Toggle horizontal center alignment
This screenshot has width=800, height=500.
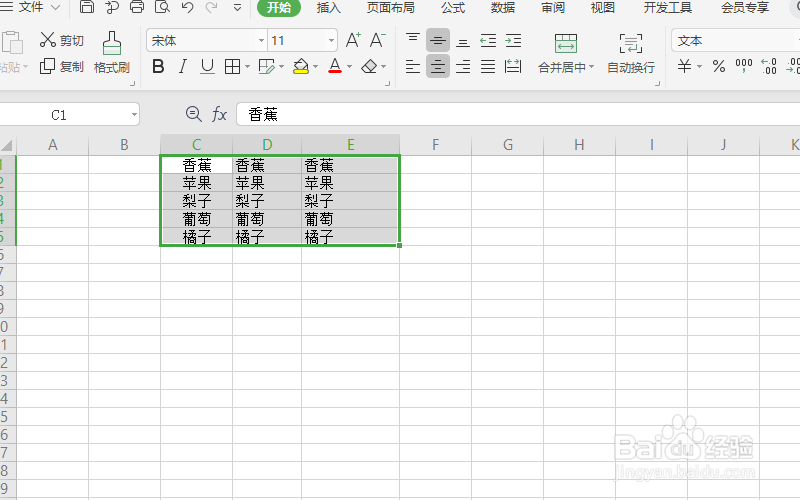pos(438,66)
